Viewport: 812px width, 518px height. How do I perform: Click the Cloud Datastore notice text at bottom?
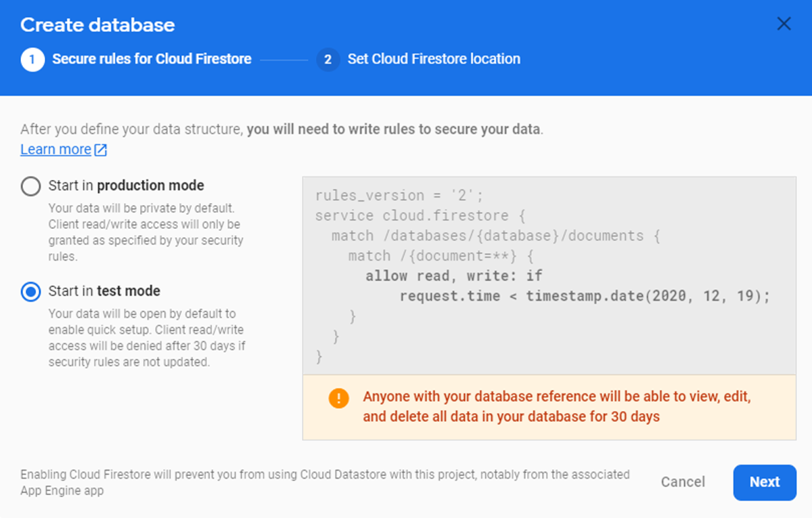[325, 482]
